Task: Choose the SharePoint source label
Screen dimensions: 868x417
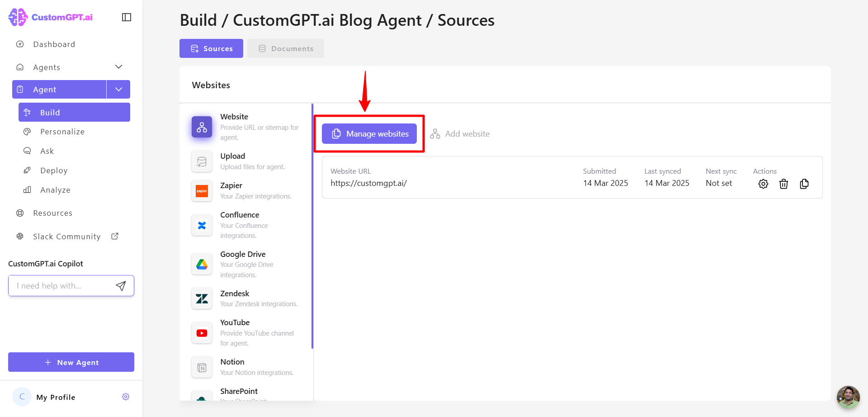Action: pyautogui.click(x=239, y=391)
